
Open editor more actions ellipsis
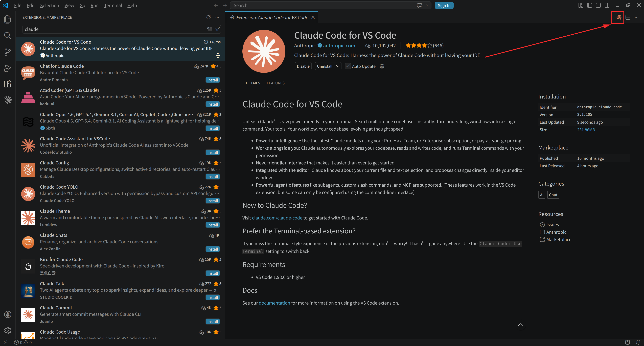(636, 17)
